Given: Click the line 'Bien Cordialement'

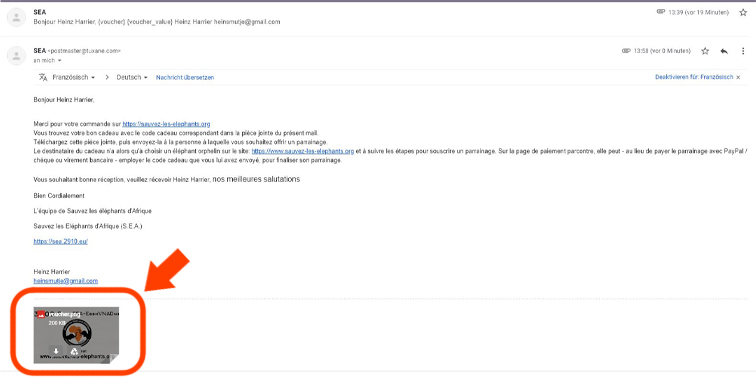Looking at the screenshot, I should click(59, 196).
